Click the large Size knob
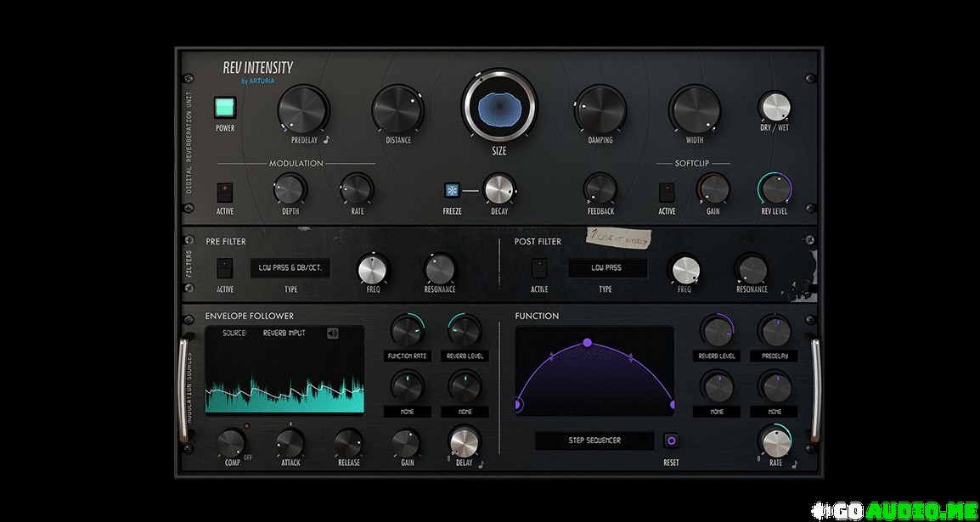 498,105
